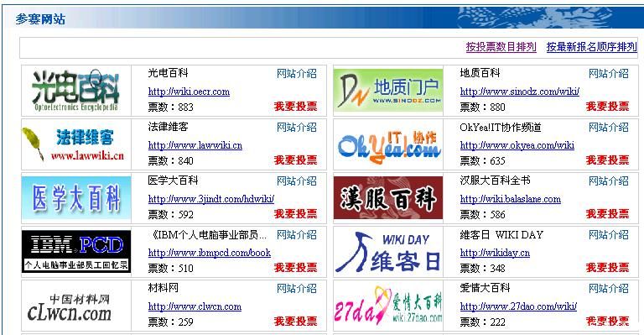Open 网站介绍 for 维客日 WIKI DAY
Viewport: 644px width, 335px height.
(609, 235)
